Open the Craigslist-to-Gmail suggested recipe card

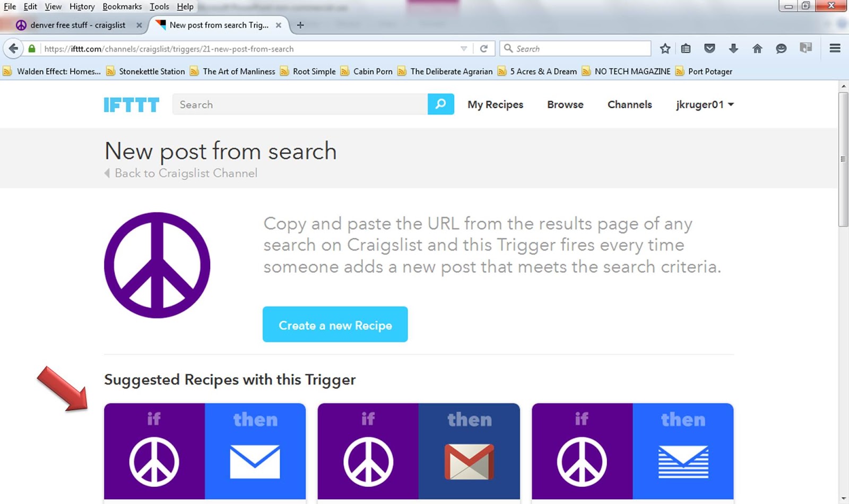[419, 451]
